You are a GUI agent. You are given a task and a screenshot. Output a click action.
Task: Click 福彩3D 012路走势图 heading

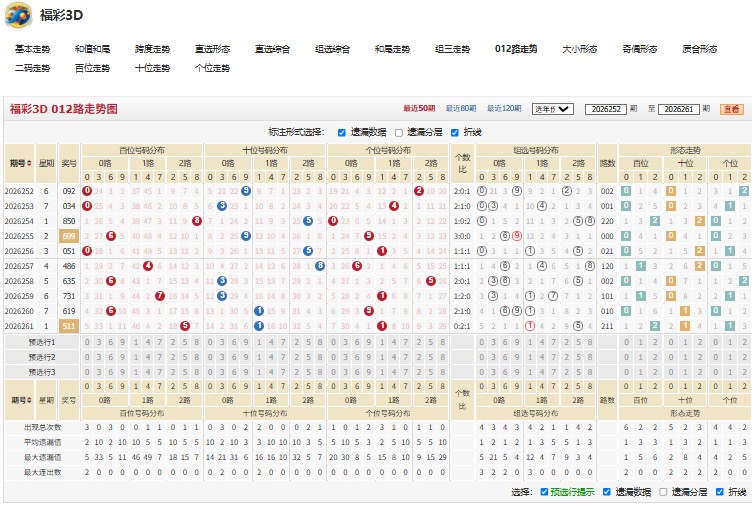tap(63, 109)
